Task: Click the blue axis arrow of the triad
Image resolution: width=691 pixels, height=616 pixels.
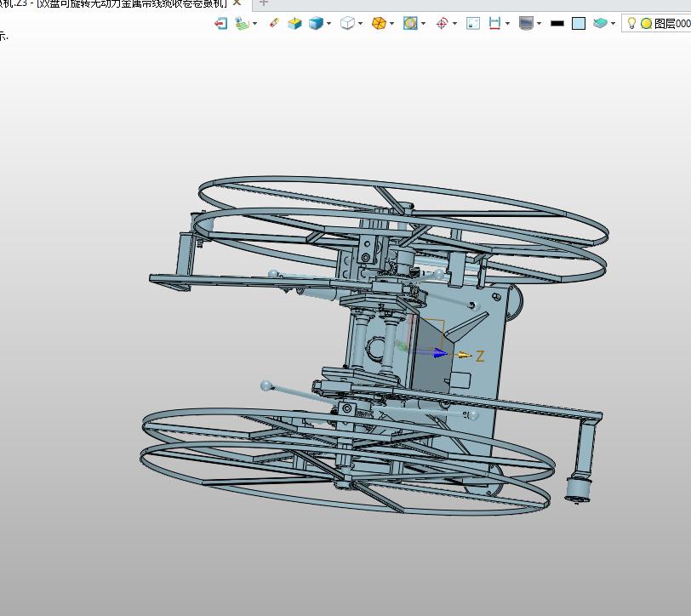Action: coord(440,353)
